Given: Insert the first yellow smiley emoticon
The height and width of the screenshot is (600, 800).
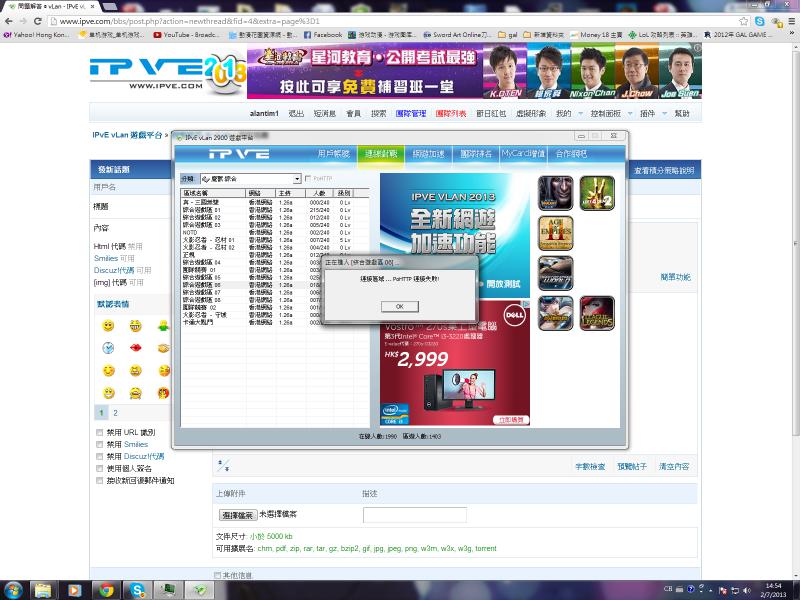Looking at the screenshot, I should [108, 326].
